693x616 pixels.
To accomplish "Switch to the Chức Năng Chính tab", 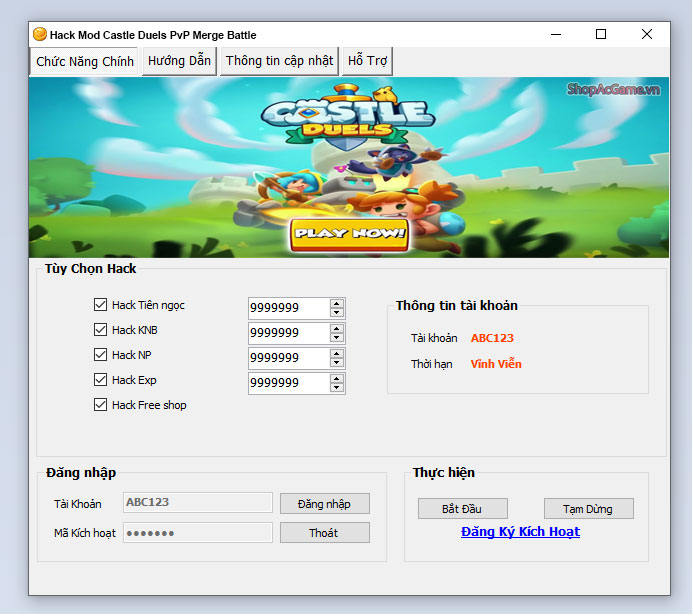I will point(85,61).
